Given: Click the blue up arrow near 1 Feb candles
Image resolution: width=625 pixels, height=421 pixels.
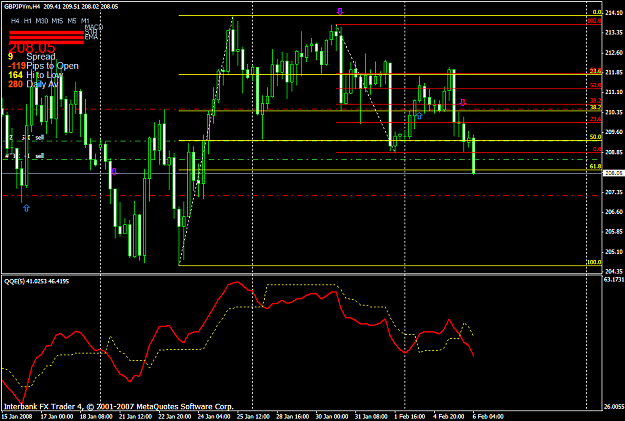Looking at the screenshot, I should [x=419, y=116].
